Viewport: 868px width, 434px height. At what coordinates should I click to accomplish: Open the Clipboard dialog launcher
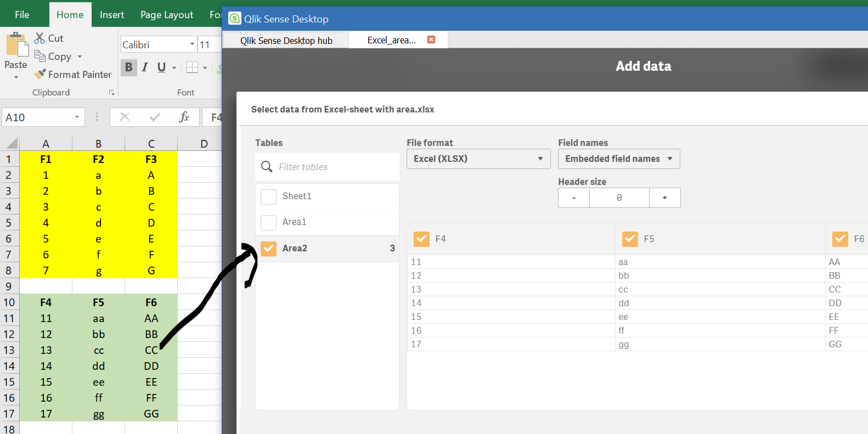pos(111,93)
